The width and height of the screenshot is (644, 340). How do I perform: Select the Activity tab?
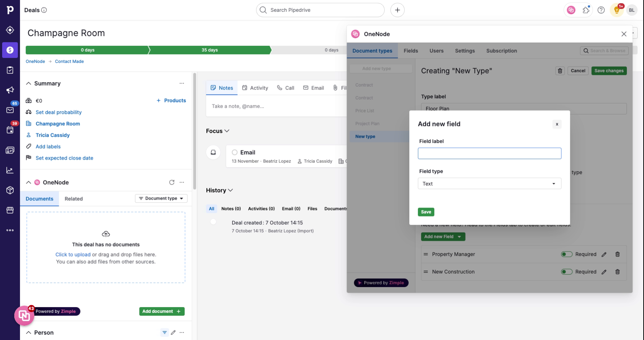click(x=255, y=88)
